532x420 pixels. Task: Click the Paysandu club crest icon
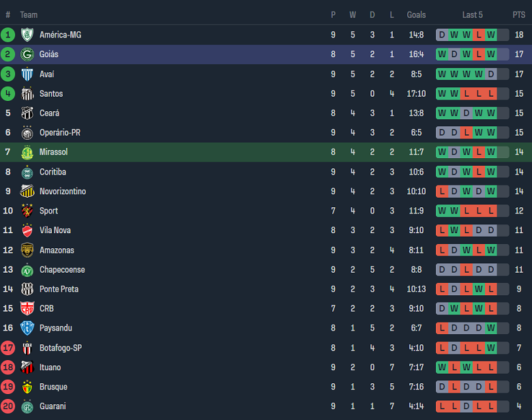(x=27, y=328)
